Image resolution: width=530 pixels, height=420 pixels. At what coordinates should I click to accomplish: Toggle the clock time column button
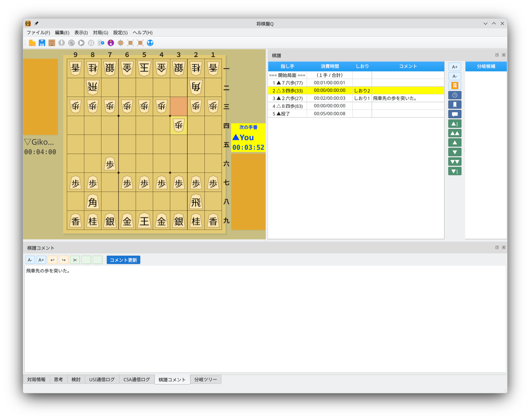click(x=455, y=95)
